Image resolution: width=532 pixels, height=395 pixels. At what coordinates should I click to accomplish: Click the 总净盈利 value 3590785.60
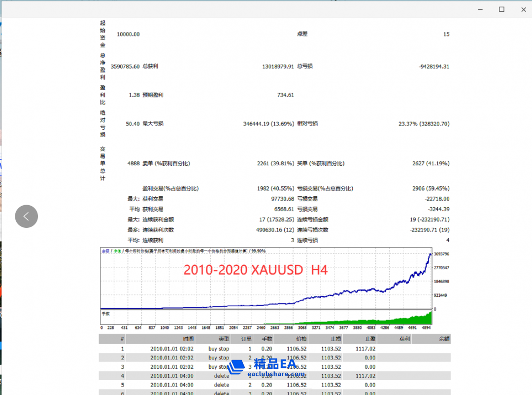[125, 66]
